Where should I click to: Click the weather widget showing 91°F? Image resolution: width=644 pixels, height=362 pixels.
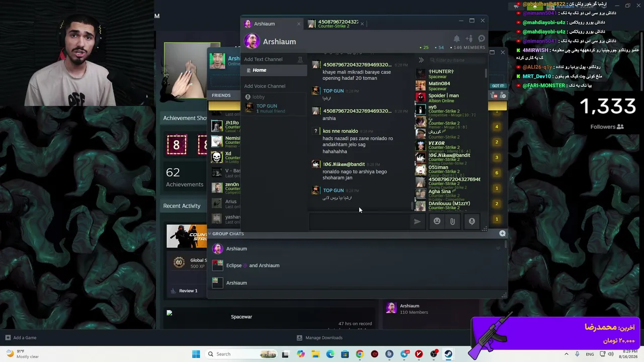[23, 354]
